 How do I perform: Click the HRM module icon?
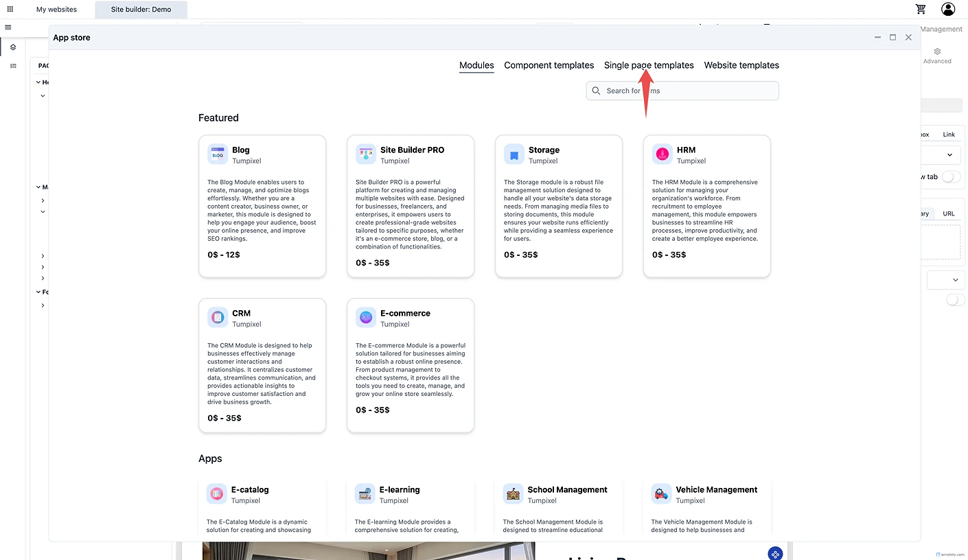tap(662, 154)
